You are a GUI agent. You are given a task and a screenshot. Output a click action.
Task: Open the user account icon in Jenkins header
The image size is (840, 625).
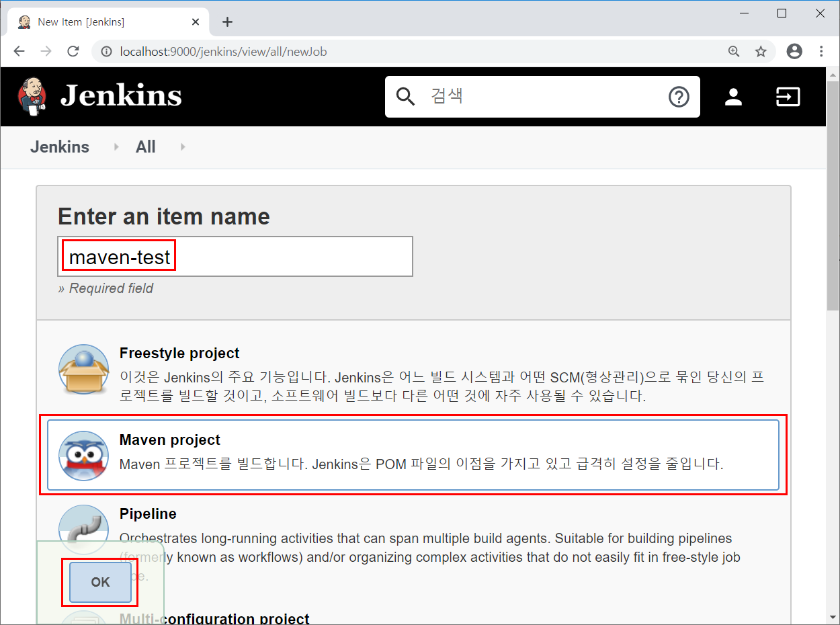coord(733,97)
